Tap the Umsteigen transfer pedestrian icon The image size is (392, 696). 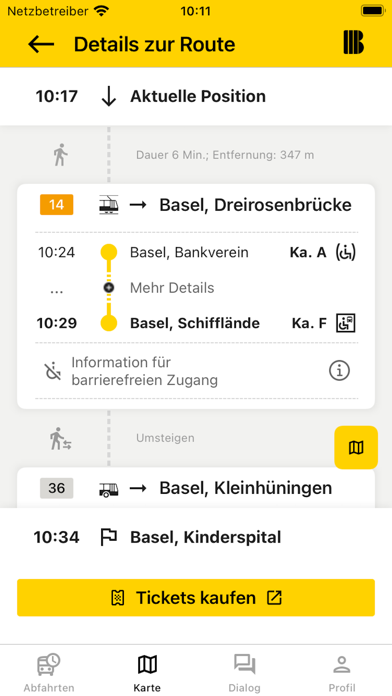pyautogui.click(x=60, y=439)
